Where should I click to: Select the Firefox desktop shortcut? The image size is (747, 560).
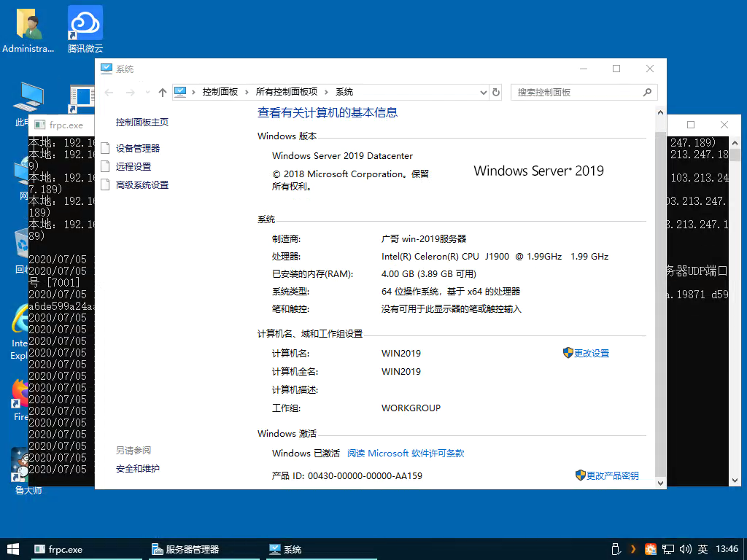tap(20, 400)
